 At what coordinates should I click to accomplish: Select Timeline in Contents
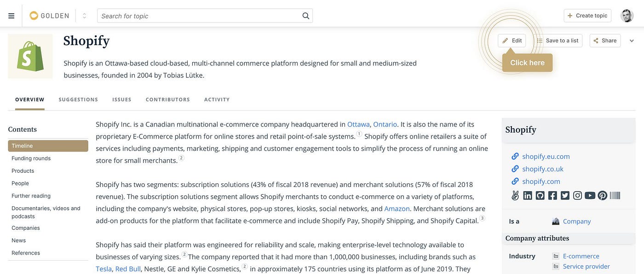click(x=48, y=146)
